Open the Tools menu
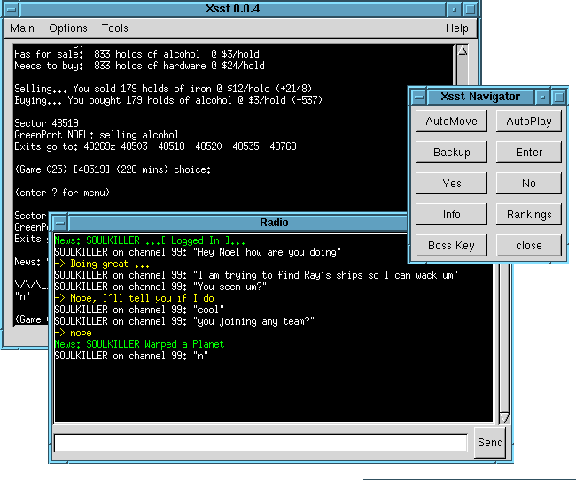 (x=115, y=28)
